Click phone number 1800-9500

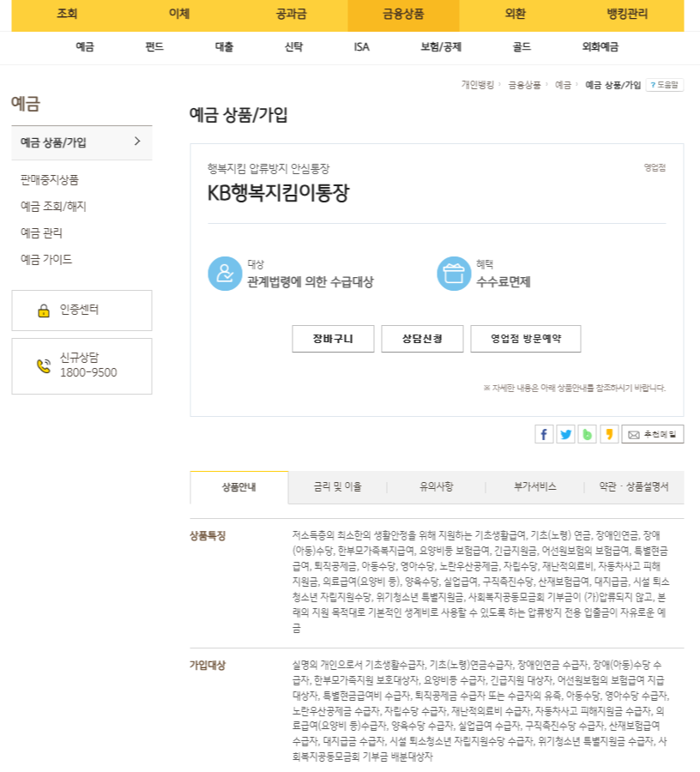[88, 373]
